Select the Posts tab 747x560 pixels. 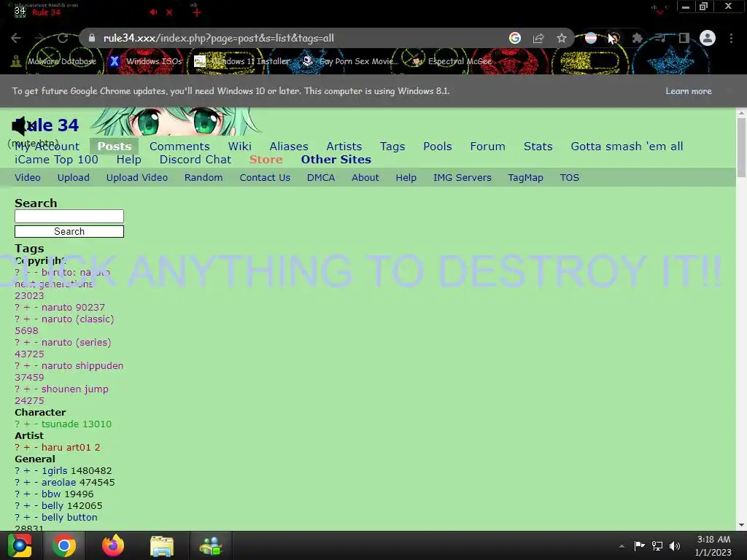coord(115,146)
